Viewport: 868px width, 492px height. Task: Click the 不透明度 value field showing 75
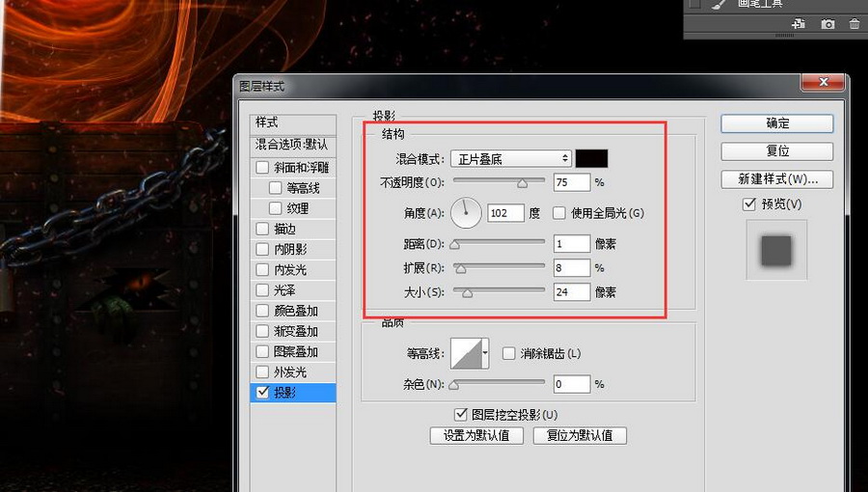click(572, 182)
